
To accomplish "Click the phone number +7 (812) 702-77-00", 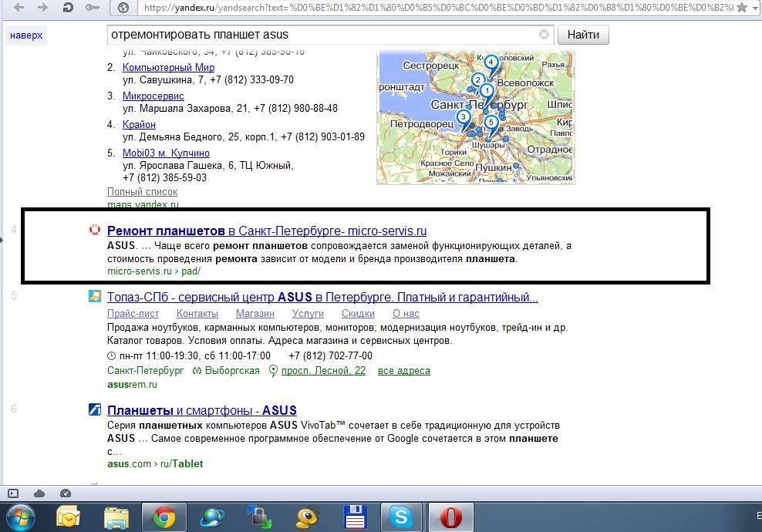I will point(330,355).
